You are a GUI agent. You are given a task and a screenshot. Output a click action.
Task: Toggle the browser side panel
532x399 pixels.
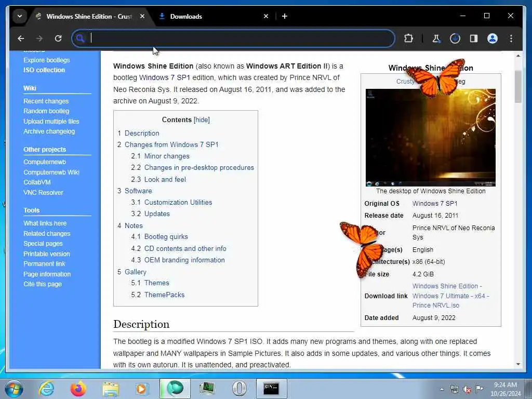474,38
